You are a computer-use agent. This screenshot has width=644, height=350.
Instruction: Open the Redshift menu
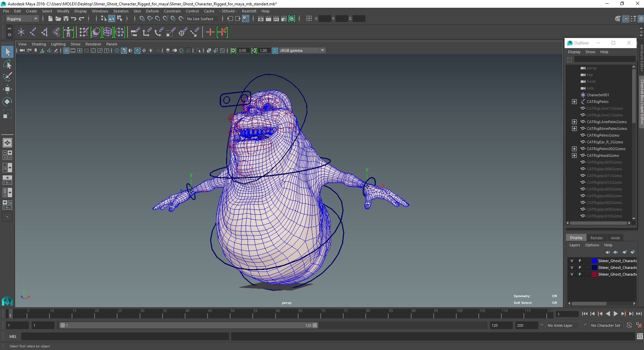click(249, 11)
